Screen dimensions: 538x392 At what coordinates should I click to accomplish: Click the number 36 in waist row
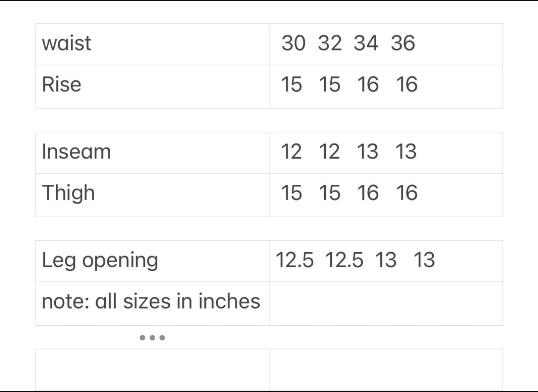pos(403,43)
